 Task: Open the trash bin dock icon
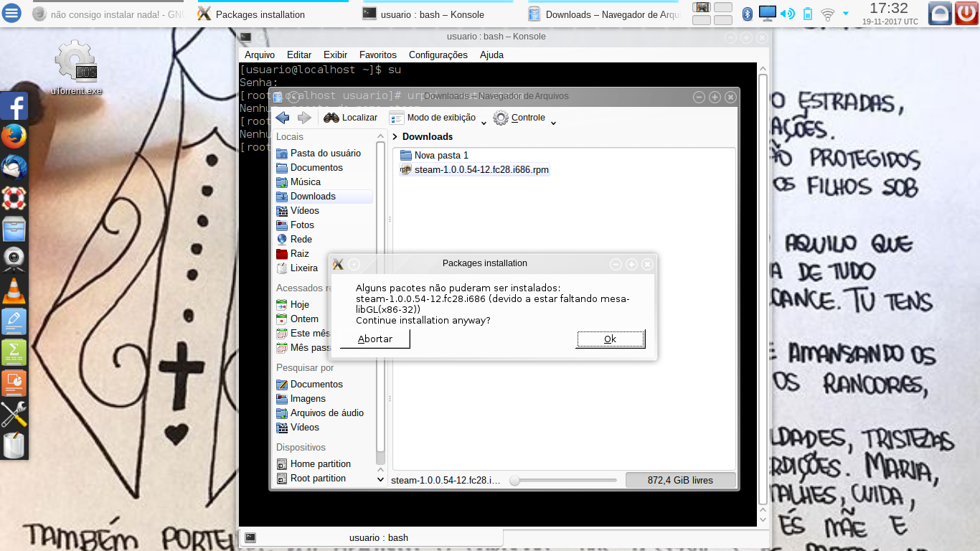[x=14, y=445]
